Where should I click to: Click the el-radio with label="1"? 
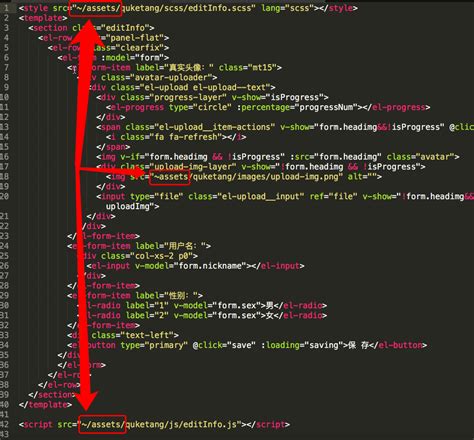[x=202, y=305]
